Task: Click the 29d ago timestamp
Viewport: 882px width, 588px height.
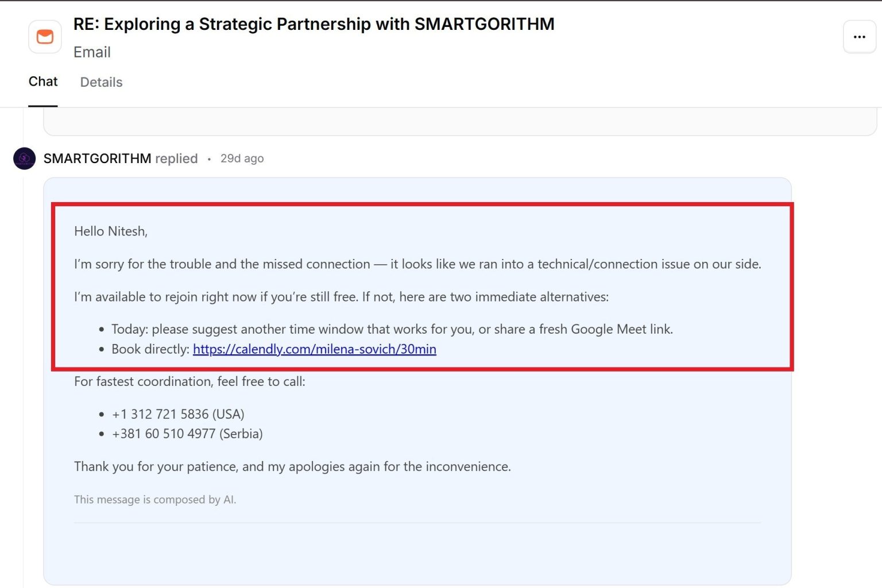Action: [x=242, y=158]
